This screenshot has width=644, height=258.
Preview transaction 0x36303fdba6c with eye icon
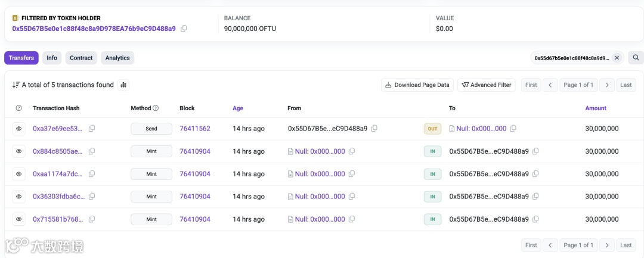point(18,197)
